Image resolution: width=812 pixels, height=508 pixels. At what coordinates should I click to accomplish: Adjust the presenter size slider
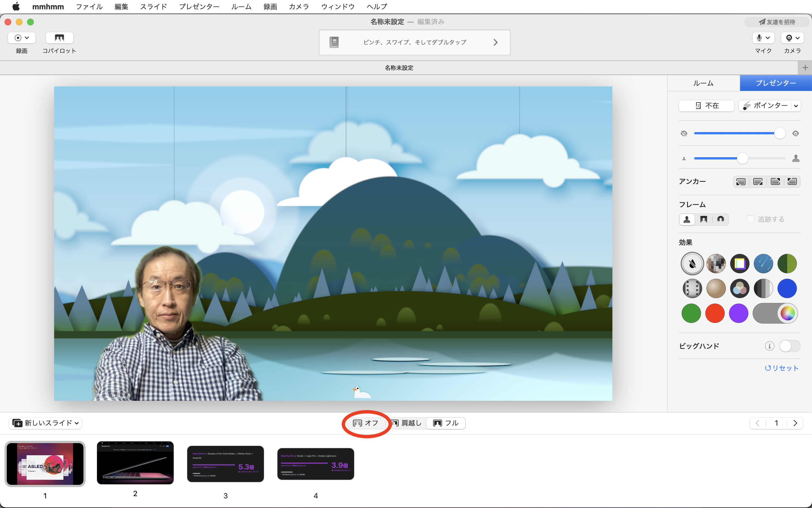pyautogui.click(x=740, y=158)
